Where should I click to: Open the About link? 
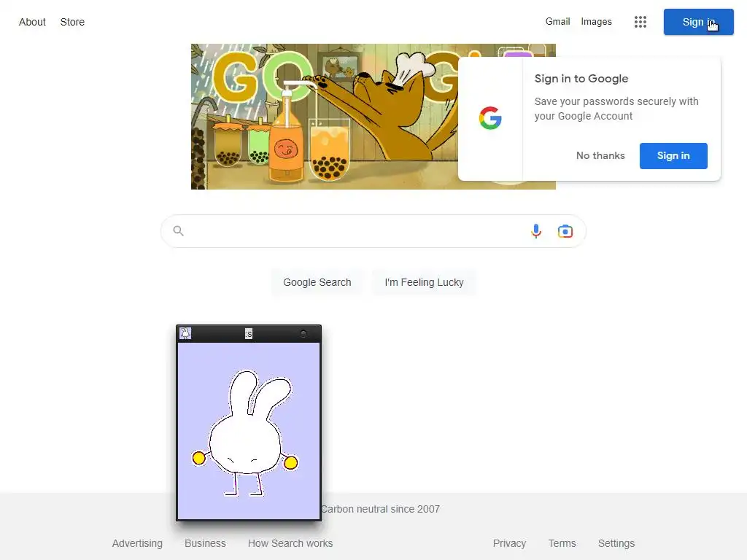click(x=32, y=22)
